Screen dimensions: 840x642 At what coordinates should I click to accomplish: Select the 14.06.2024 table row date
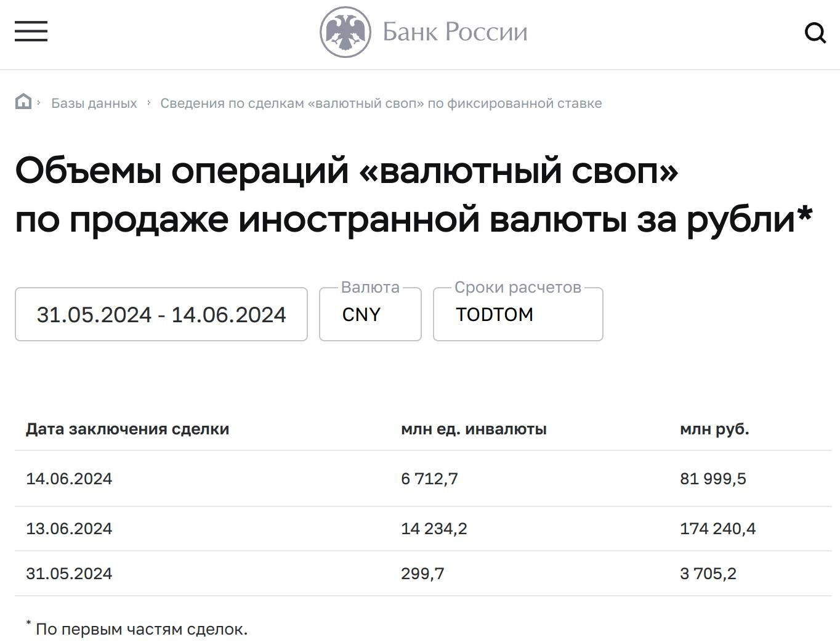pyautogui.click(x=69, y=479)
